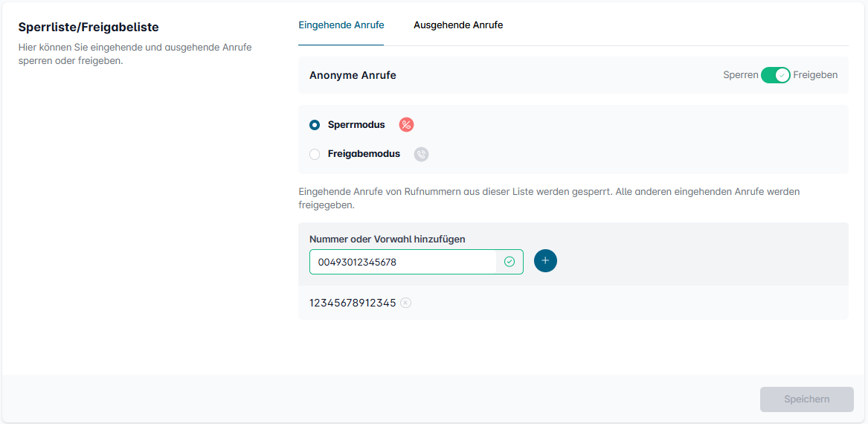The image size is (868, 424).
Task: Click the Speichern button
Action: 806,399
